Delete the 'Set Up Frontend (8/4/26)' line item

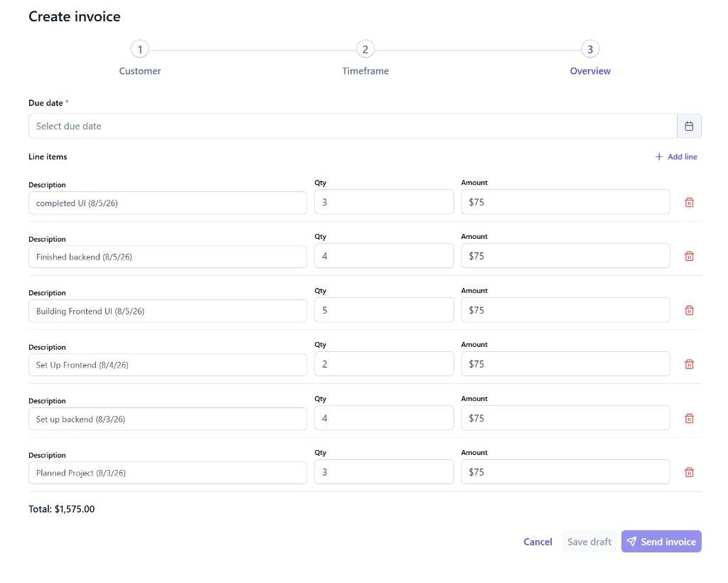coord(689,364)
